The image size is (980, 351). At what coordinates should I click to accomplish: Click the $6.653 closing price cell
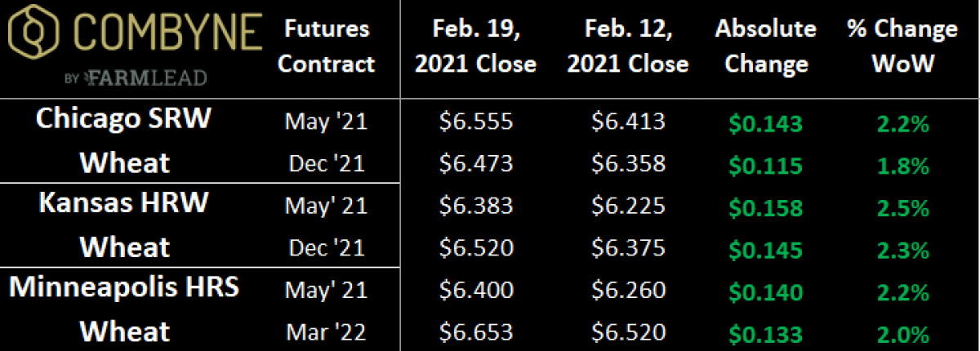[475, 334]
